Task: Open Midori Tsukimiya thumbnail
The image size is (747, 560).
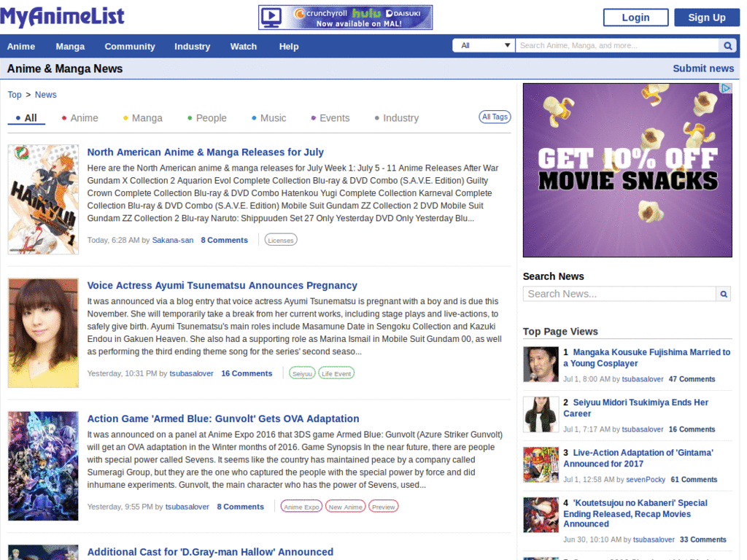Action: [x=541, y=414]
